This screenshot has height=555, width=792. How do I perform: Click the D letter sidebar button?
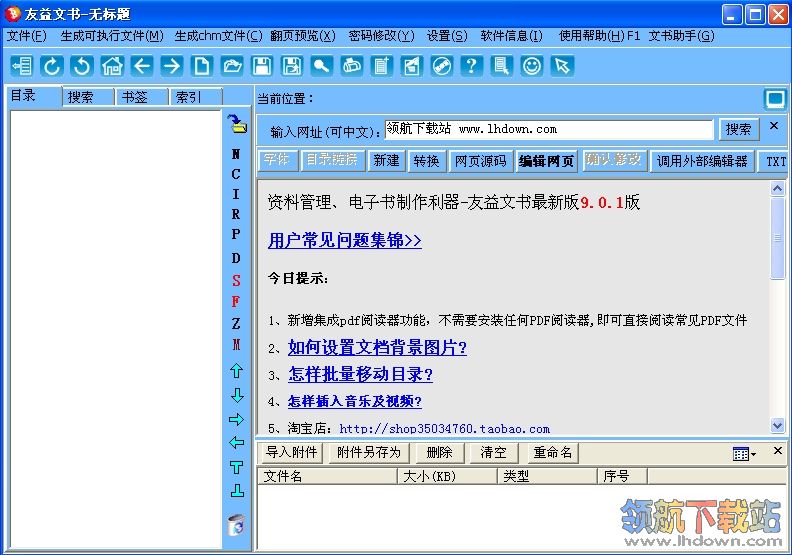236,258
